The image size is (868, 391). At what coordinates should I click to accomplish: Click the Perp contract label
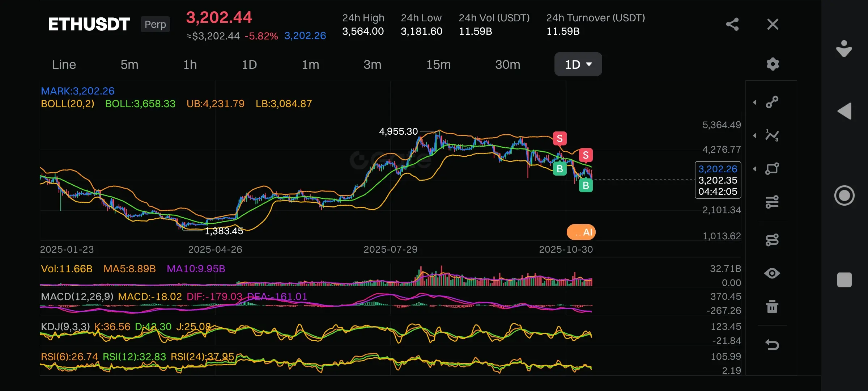pos(155,24)
